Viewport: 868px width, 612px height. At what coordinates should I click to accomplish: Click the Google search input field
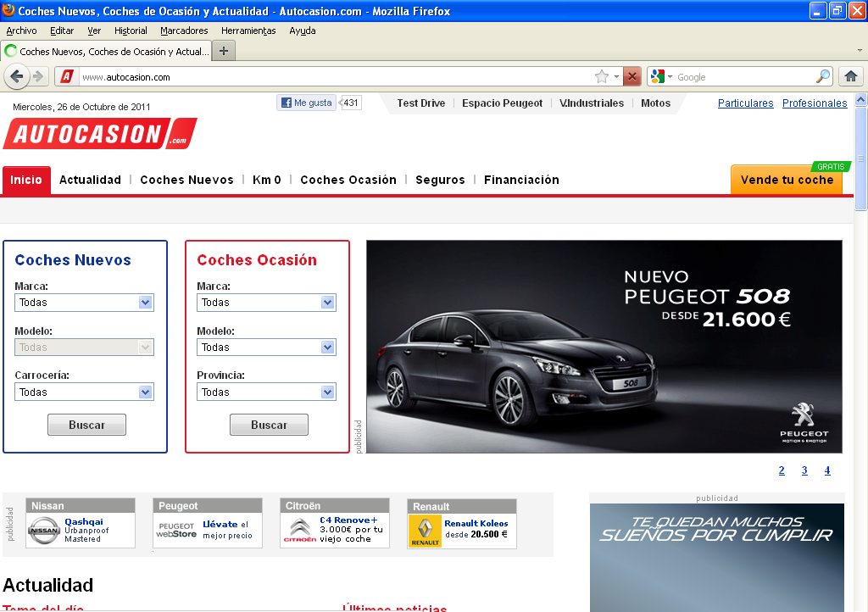coord(744,77)
